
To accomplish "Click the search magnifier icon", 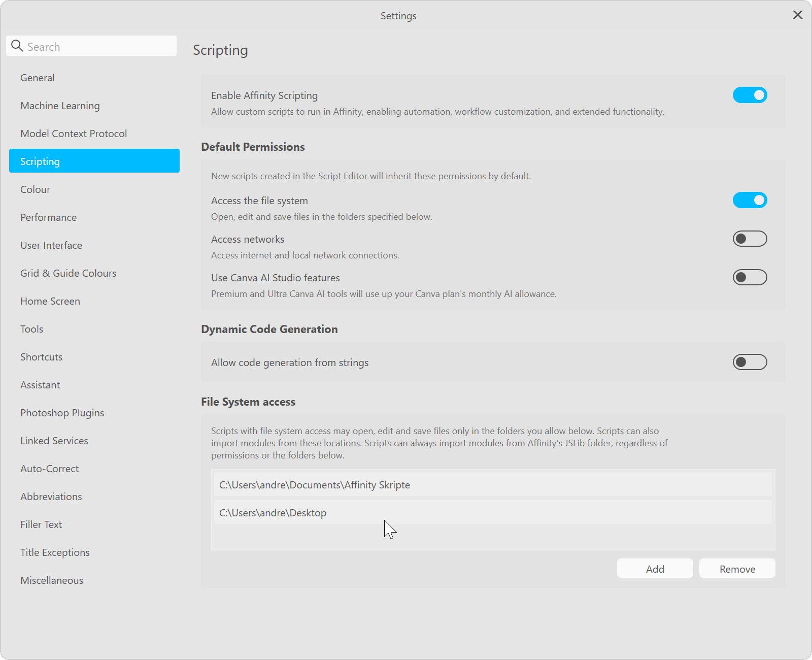I will tap(17, 46).
